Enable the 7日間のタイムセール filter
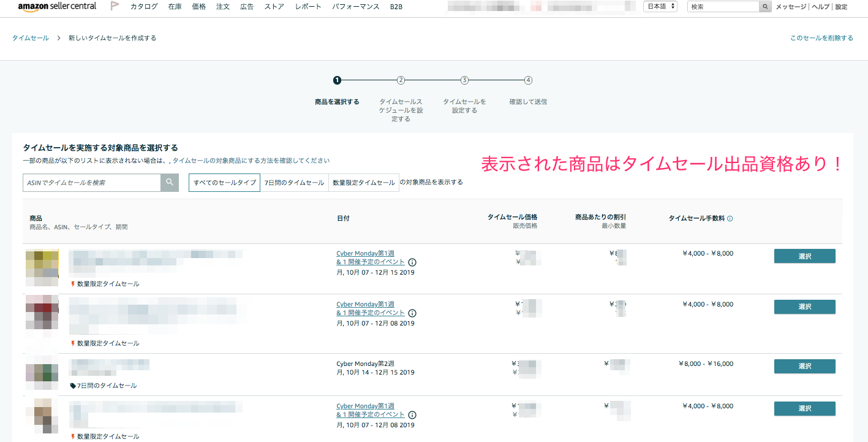 click(295, 182)
